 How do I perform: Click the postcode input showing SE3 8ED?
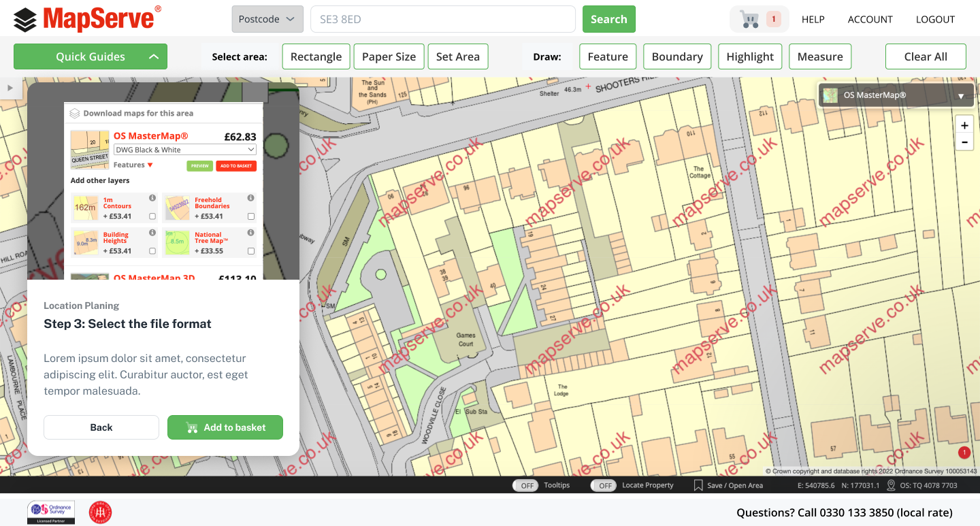point(443,19)
